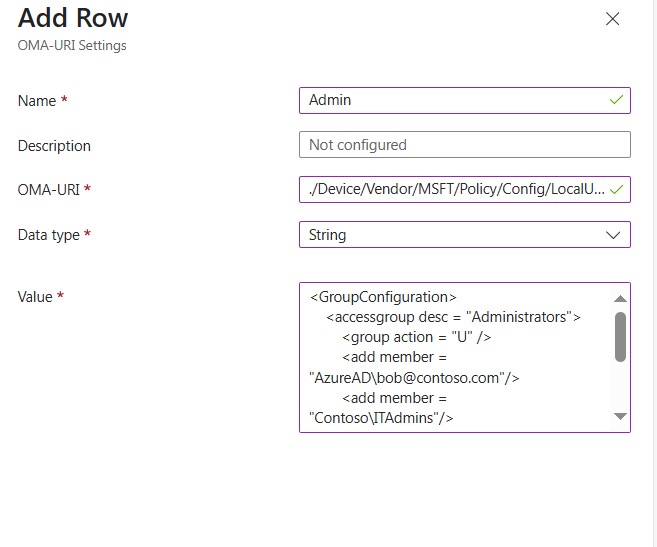Open the Data type dropdown

click(464, 235)
